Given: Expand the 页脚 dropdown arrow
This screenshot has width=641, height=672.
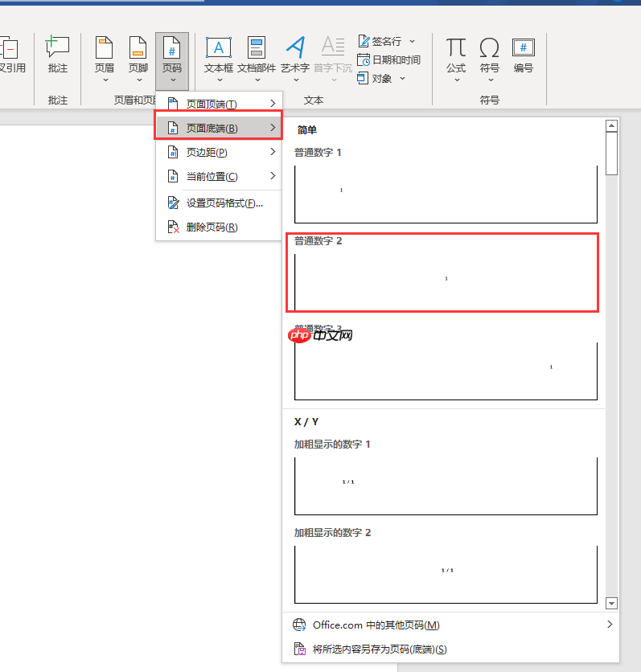Looking at the screenshot, I should [x=139, y=80].
